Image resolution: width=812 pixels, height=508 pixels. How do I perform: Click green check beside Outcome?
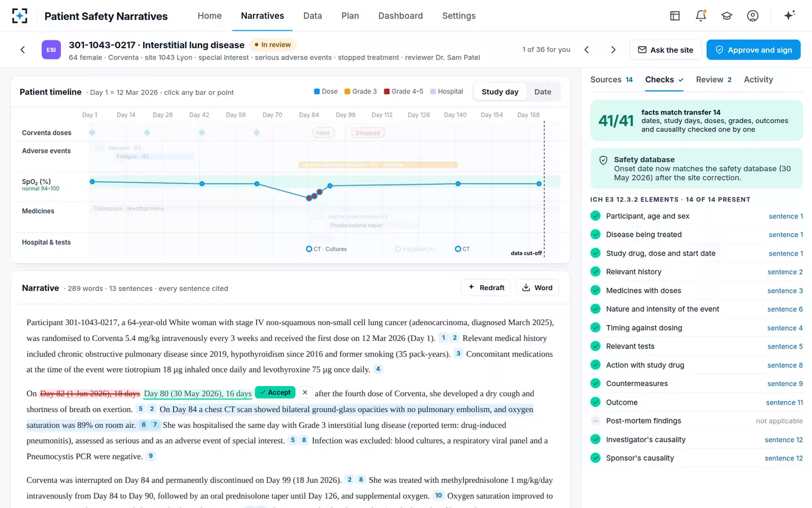pyautogui.click(x=595, y=402)
